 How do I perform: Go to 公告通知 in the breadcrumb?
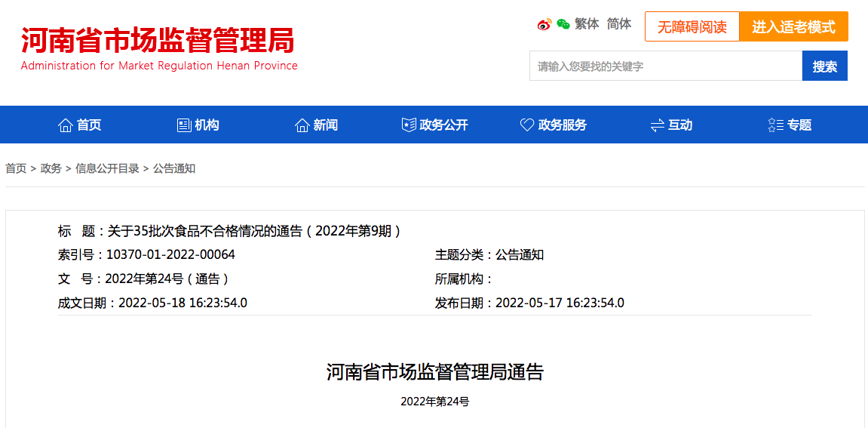coord(174,168)
